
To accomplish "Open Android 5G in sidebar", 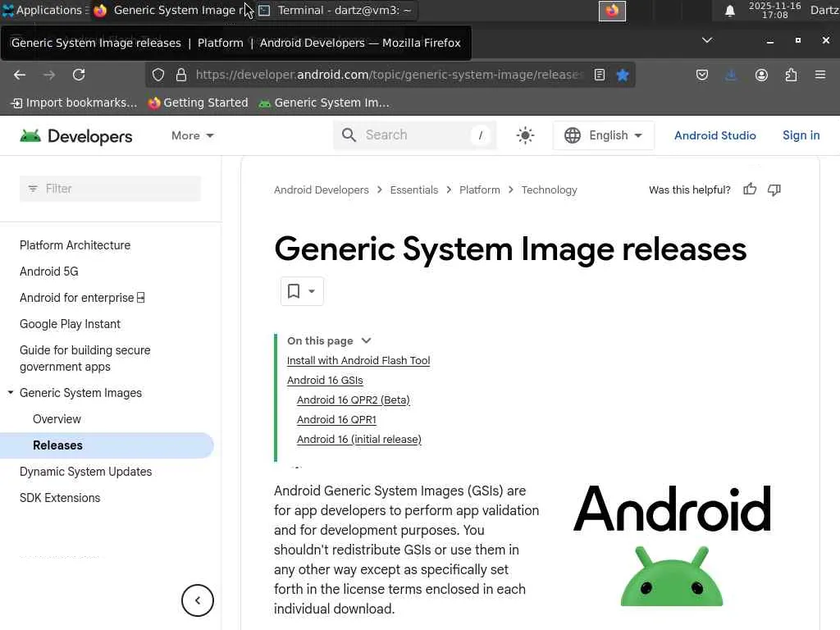I will 48,271.
